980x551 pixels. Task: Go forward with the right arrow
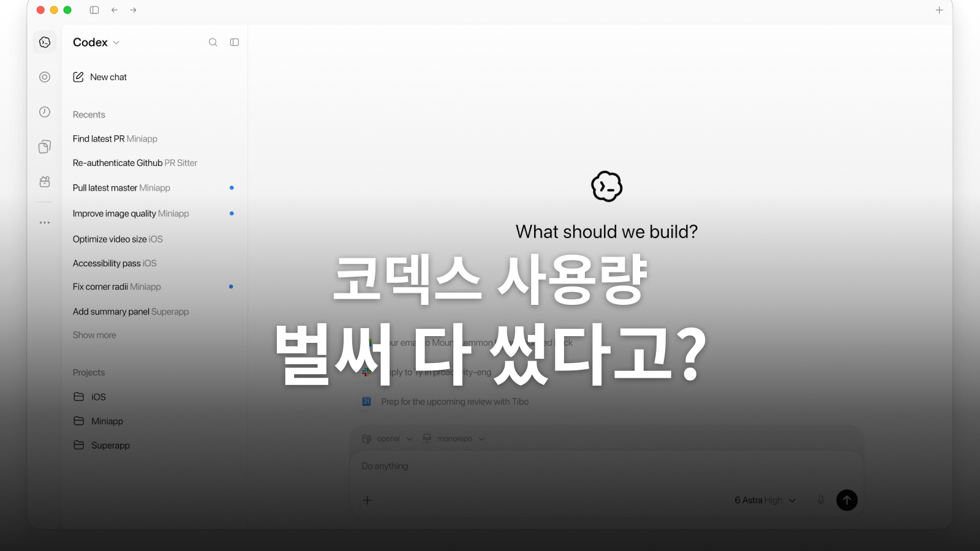coord(133,10)
